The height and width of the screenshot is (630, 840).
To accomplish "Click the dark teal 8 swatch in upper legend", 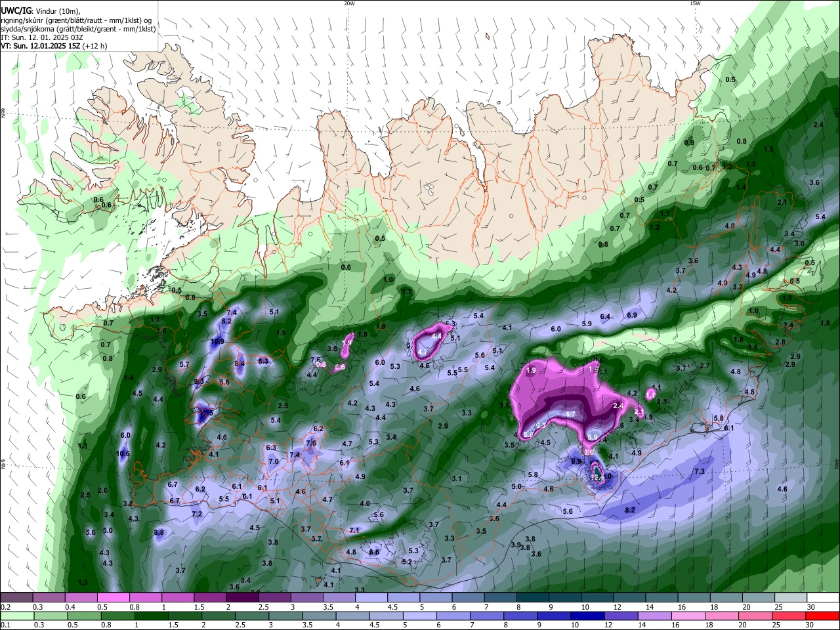I will coord(533,598).
